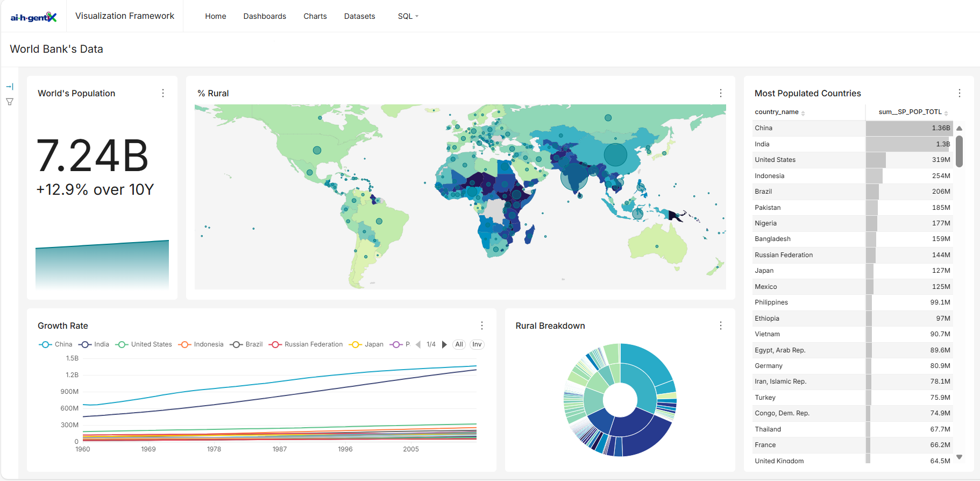Select the Turkey table row
The width and height of the screenshot is (980, 481).
[853, 398]
